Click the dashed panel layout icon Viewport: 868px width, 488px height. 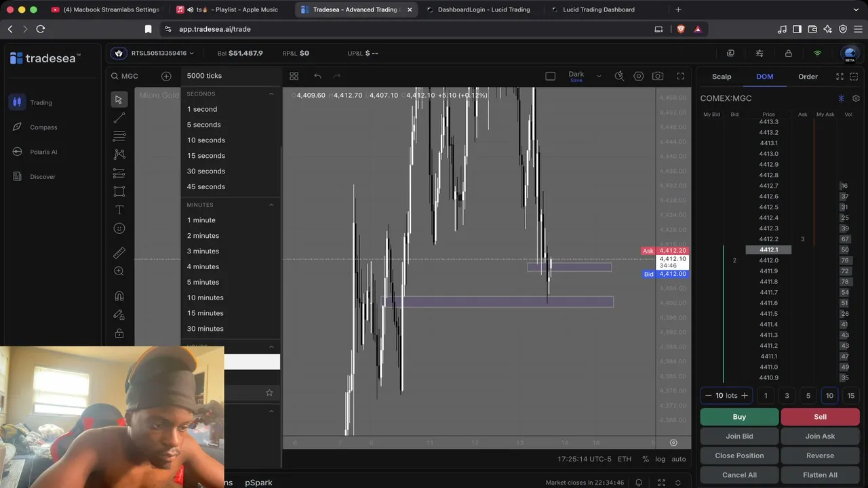854,77
